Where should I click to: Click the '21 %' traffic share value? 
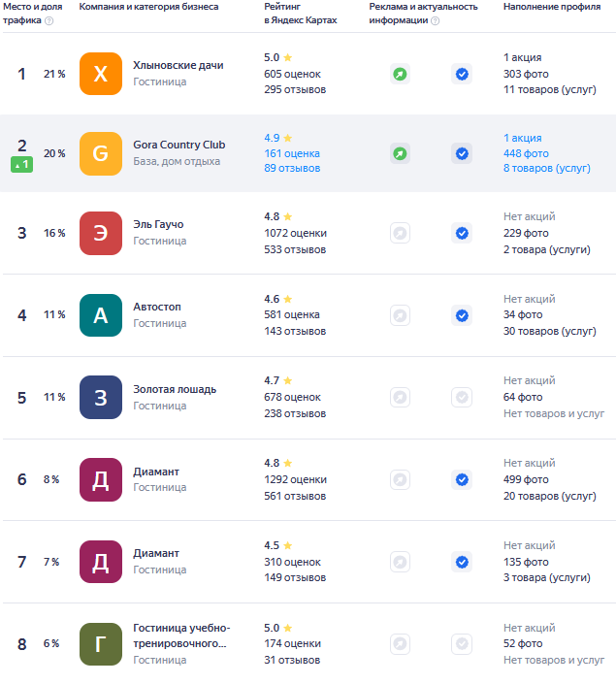click(54, 74)
